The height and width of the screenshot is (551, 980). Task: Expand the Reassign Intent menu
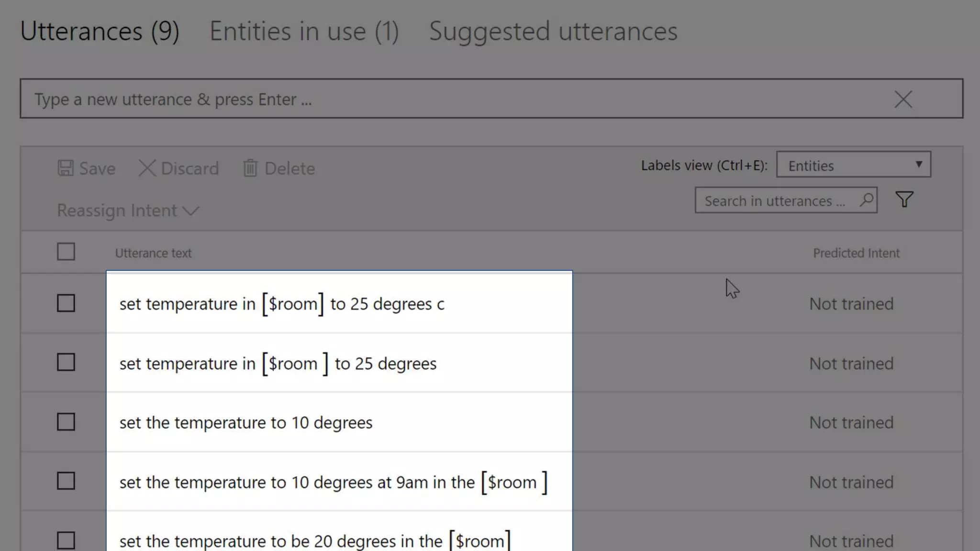click(x=128, y=210)
